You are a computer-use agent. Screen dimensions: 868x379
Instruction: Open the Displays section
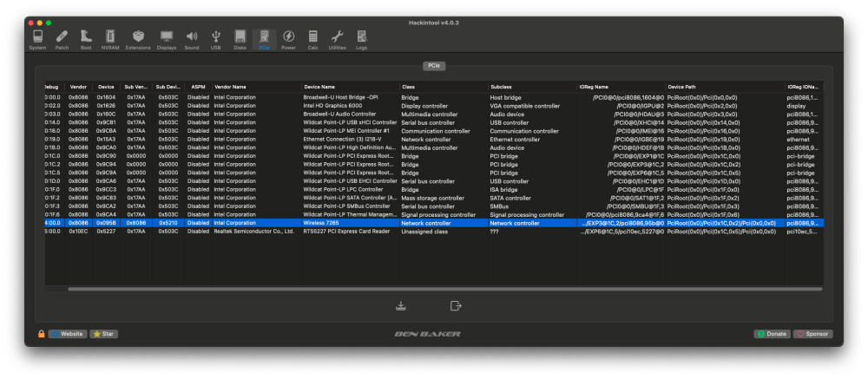click(x=167, y=40)
